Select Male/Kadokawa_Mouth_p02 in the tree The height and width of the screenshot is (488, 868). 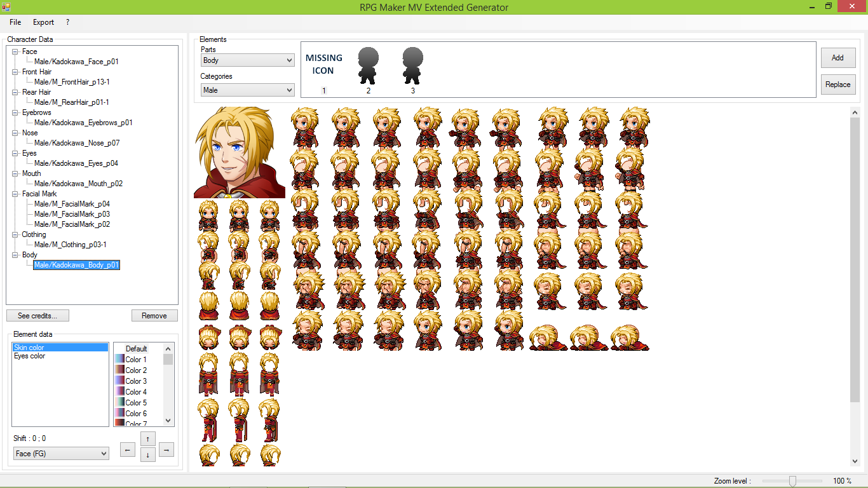[x=79, y=184]
